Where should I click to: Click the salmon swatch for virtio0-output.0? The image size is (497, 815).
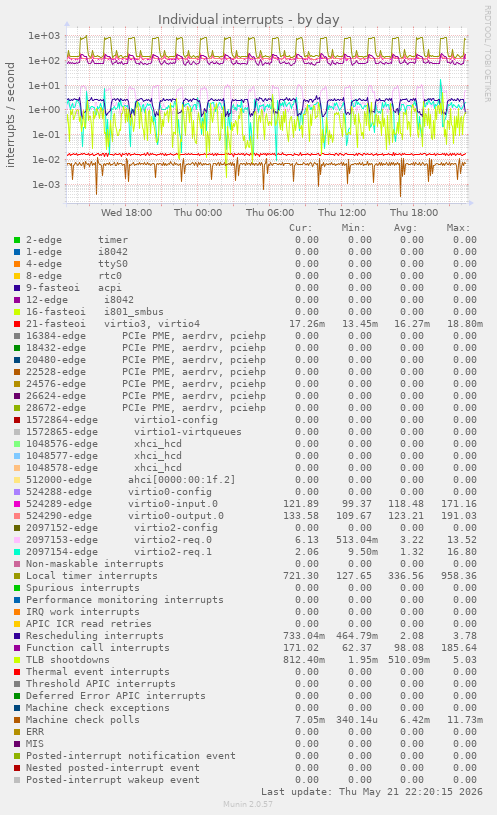point(17,516)
